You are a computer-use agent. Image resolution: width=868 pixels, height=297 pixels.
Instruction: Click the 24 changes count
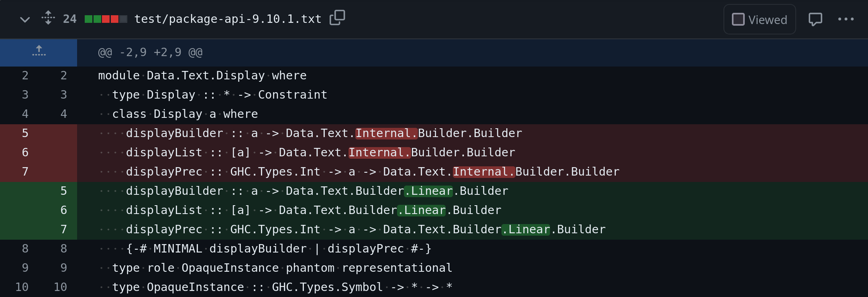[x=69, y=19]
